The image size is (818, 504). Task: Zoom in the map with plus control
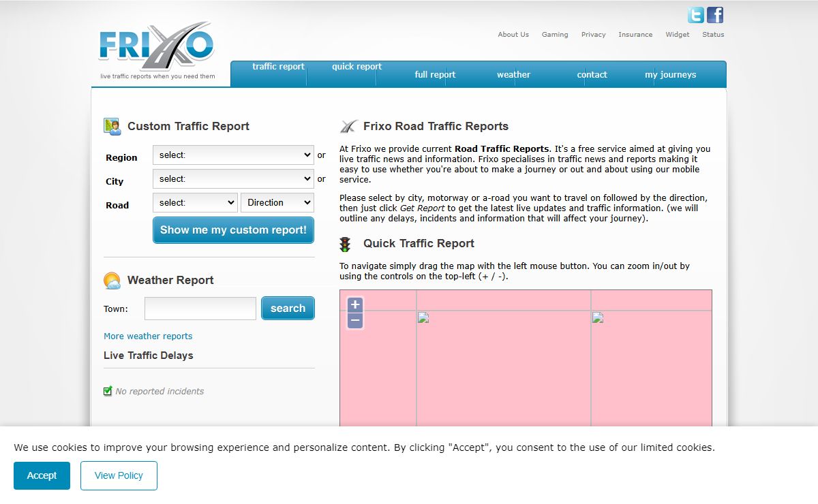click(x=355, y=304)
